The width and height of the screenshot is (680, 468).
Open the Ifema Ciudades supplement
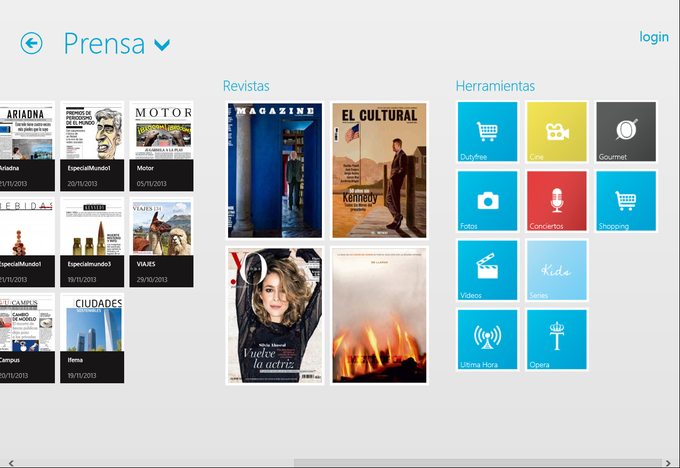click(x=92, y=338)
